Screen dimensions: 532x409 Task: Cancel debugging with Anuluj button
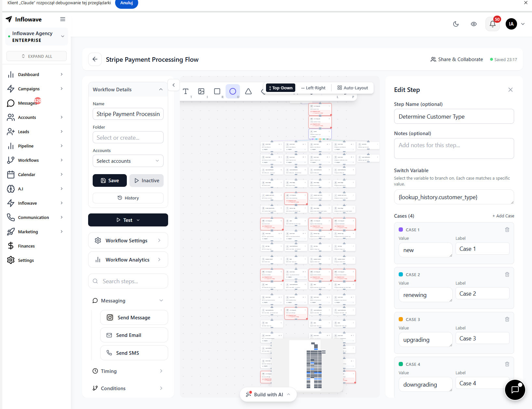click(x=126, y=3)
